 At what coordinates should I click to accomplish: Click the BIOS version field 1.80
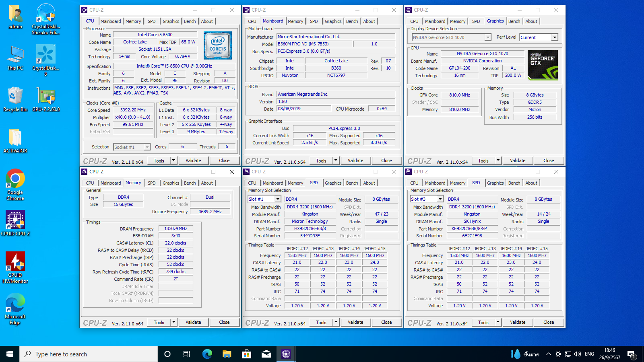[x=336, y=102]
